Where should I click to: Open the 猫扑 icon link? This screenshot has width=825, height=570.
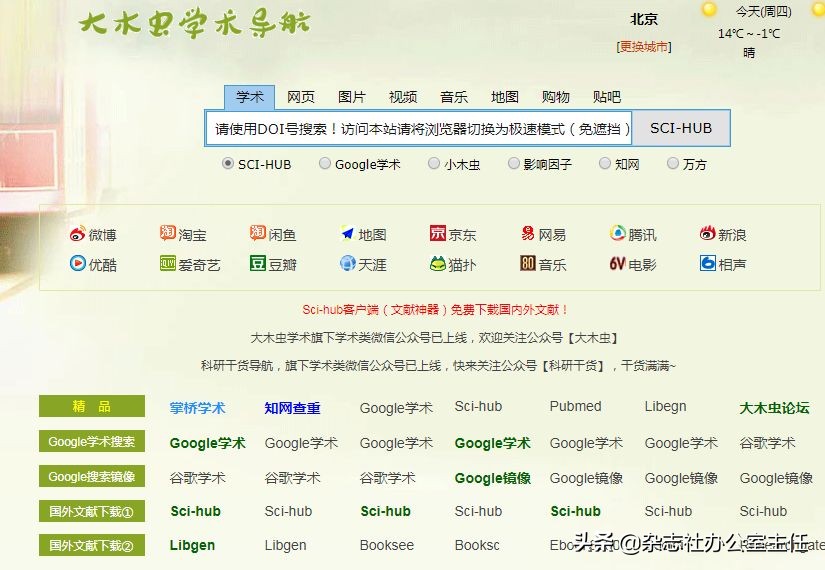pos(438,263)
